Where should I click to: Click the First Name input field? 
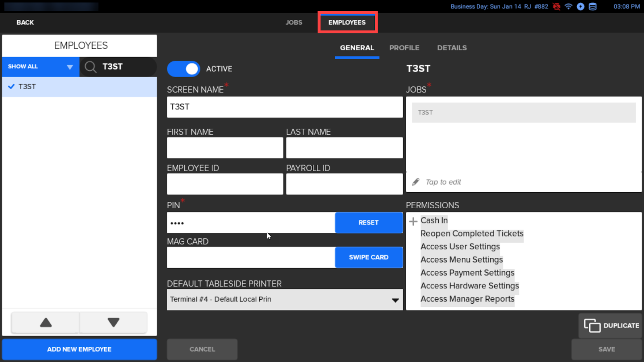[225, 148]
